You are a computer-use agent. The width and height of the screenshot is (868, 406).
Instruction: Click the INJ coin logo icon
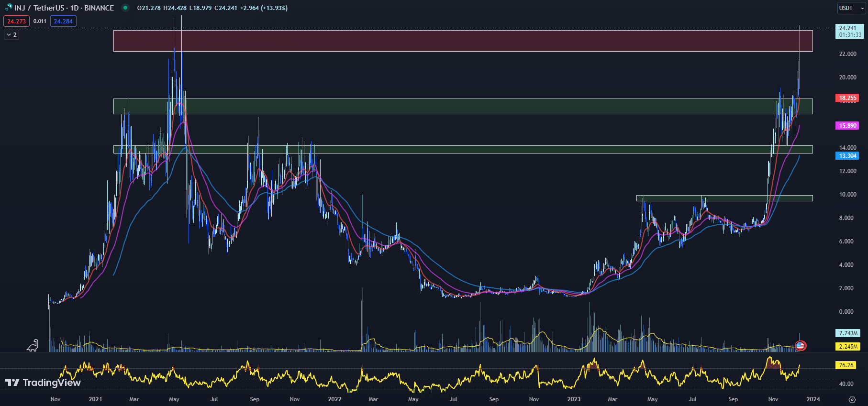pyautogui.click(x=9, y=8)
